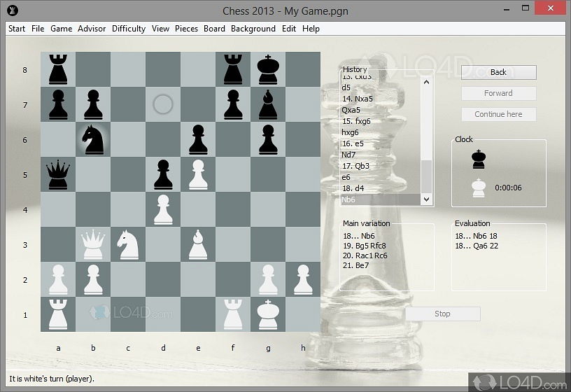Select the white pawn on d4

pyautogui.click(x=163, y=209)
